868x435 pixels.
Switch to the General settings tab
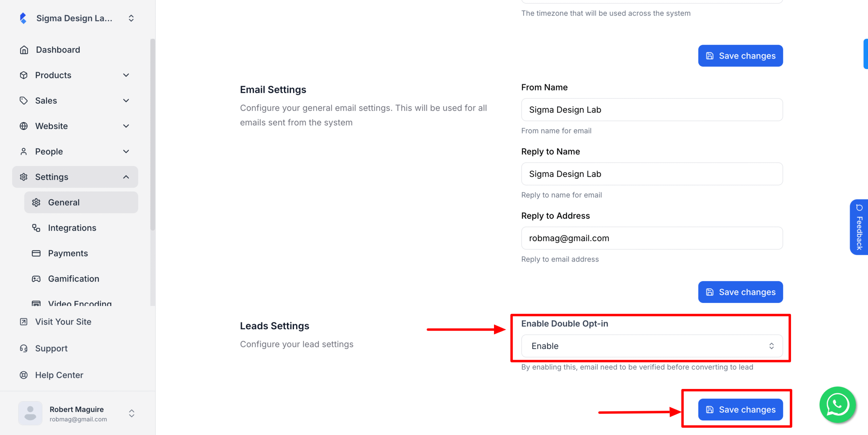coord(64,202)
